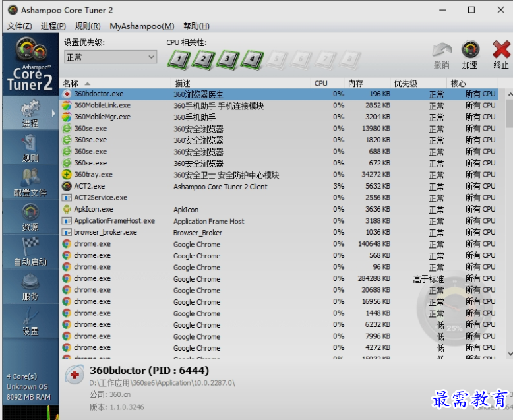The image size is (513, 420).
Task: Open the 规则 (Rules) sidebar section
Action: (x=30, y=148)
